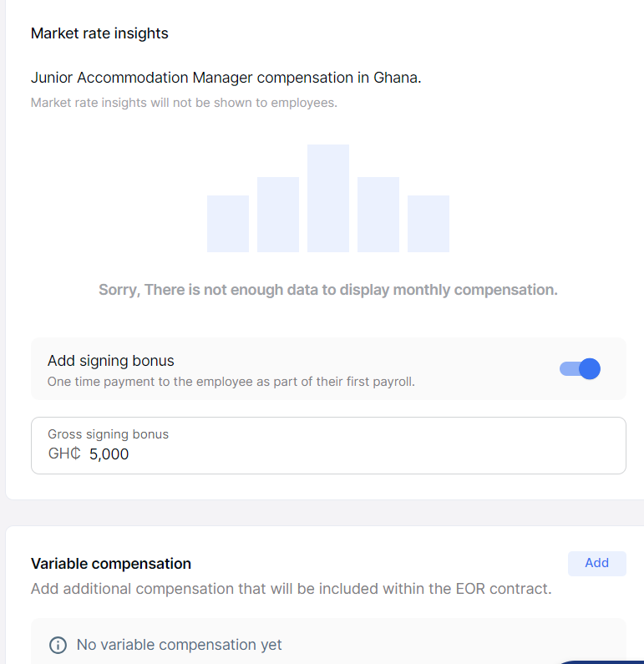This screenshot has width=644, height=664.
Task: Click the No variable compensation yet text
Action: (179, 645)
